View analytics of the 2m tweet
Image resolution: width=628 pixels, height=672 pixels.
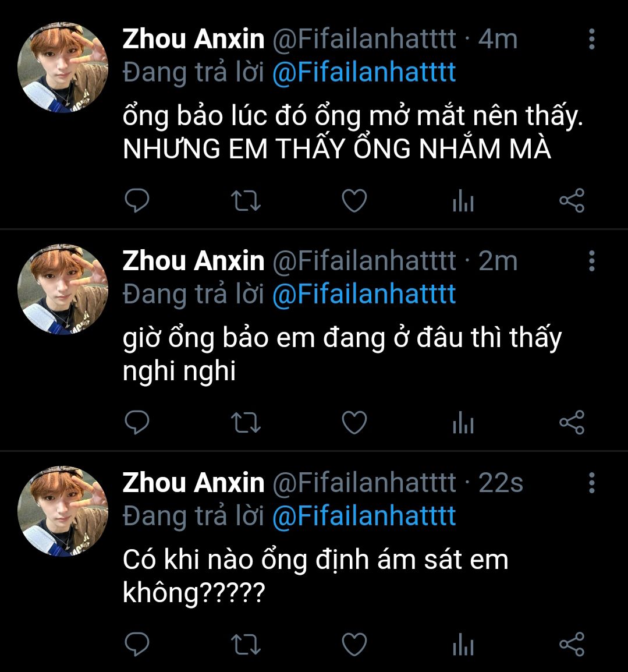coord(463,423)
